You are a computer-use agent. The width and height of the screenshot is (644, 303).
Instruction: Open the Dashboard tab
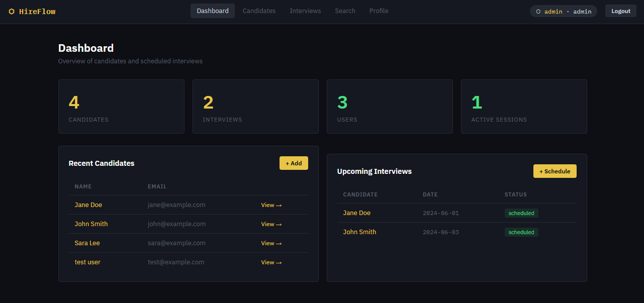point(212,11)
